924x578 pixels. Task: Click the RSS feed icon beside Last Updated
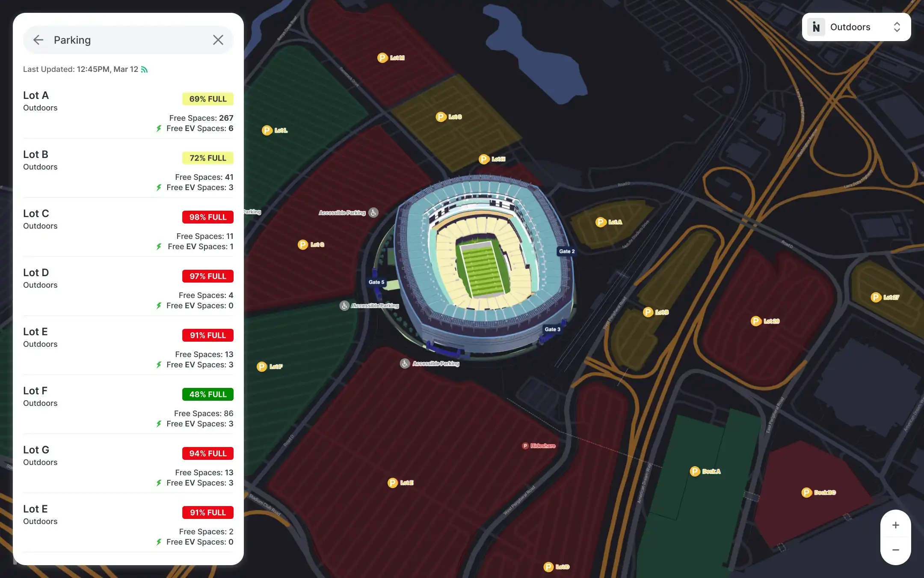click(144, 69)
